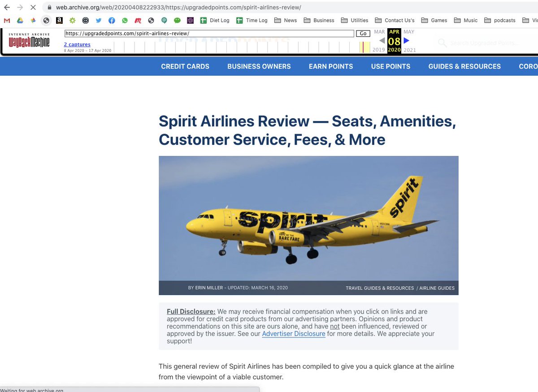The image size is (538, 392).
Task: Open the Contact Us's bookmarks folder
Action: 395,20
